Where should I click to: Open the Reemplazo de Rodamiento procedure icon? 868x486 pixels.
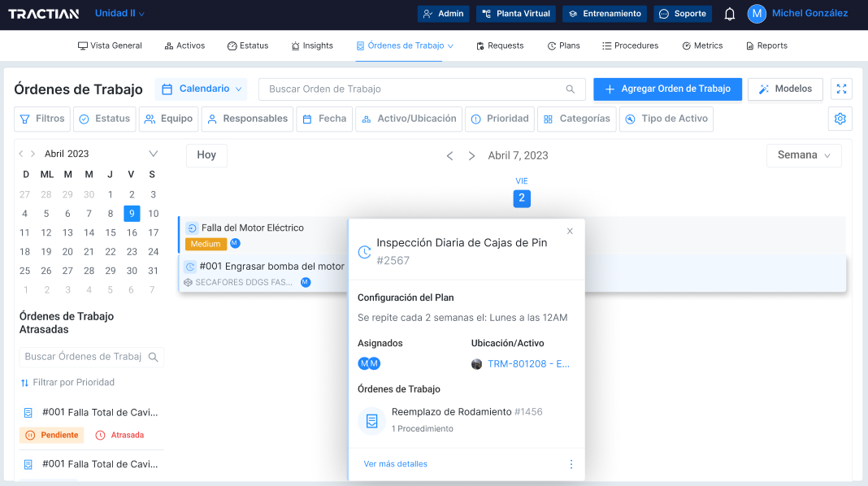tap(371, 421)
